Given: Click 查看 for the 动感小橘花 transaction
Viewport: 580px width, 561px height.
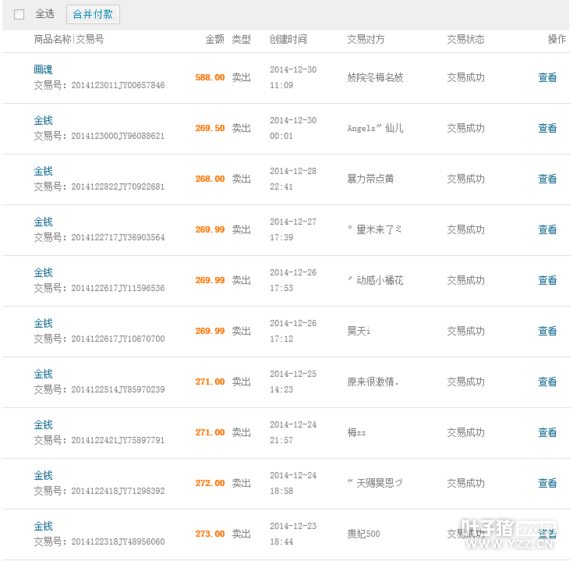Looking at the screenshot, I should [x=547, y=280].
